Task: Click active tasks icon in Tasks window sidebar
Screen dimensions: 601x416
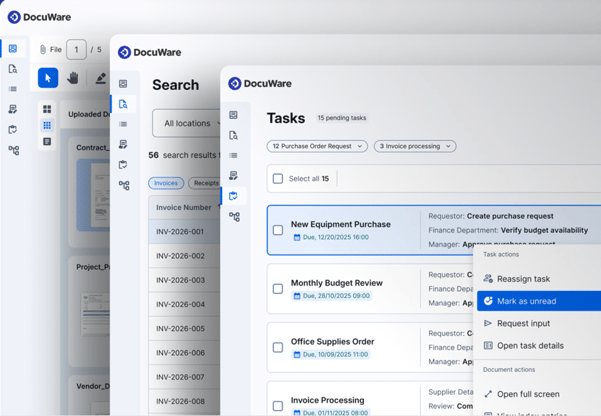Action: pos(233,196)
